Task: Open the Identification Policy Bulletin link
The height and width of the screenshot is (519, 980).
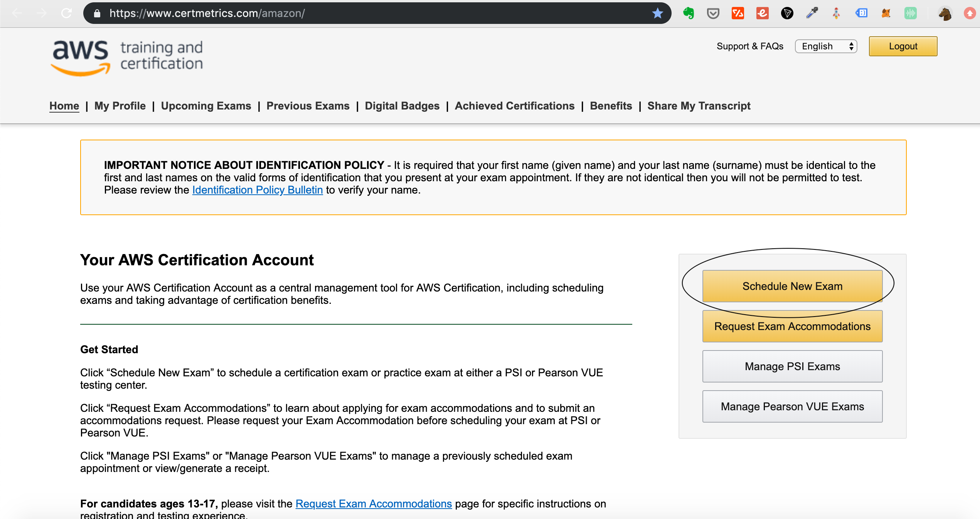Action: 258,190
